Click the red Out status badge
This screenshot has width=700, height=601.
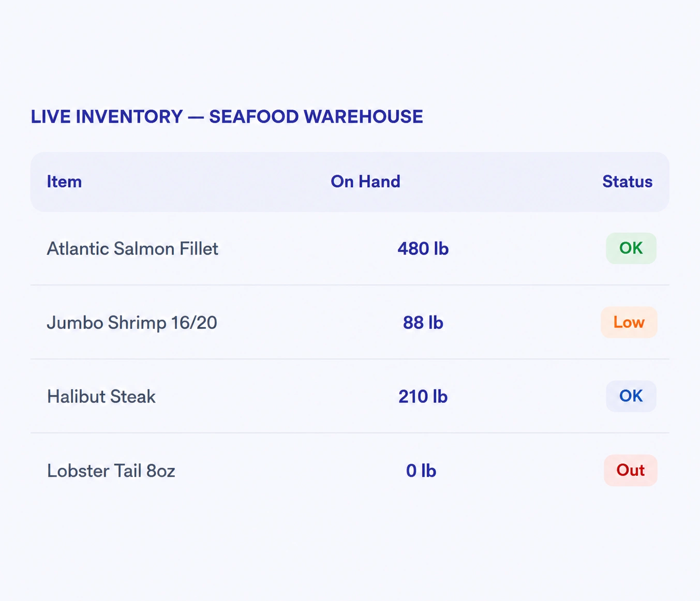(x=631, y=470)
